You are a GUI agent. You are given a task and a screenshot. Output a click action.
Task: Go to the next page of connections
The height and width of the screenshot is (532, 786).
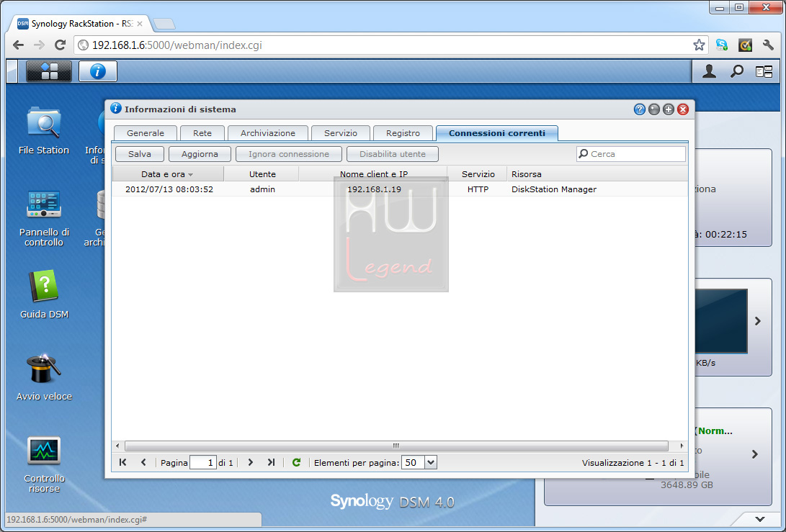(x=251, y=462)
